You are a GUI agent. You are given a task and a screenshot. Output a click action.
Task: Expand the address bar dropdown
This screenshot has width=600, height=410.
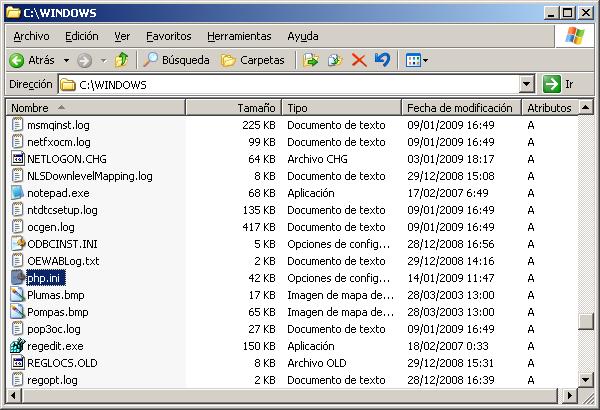click(527, 85)
